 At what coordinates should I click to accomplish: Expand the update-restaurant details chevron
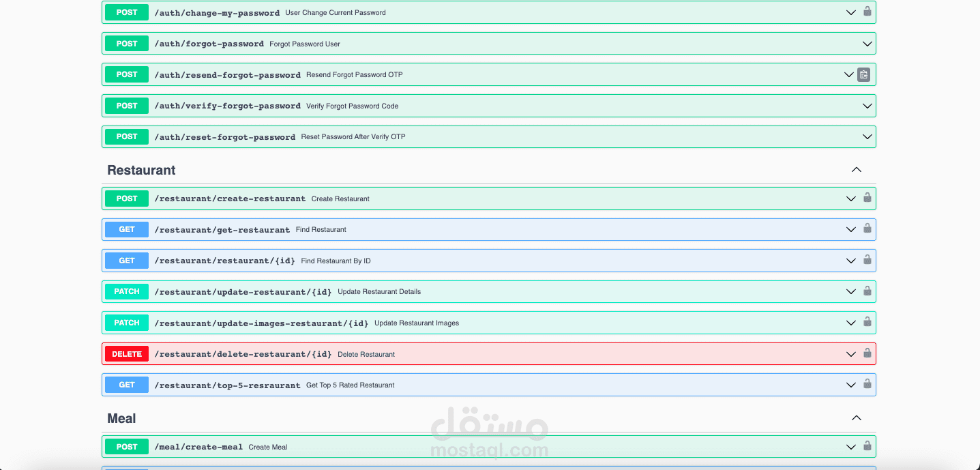850,291
